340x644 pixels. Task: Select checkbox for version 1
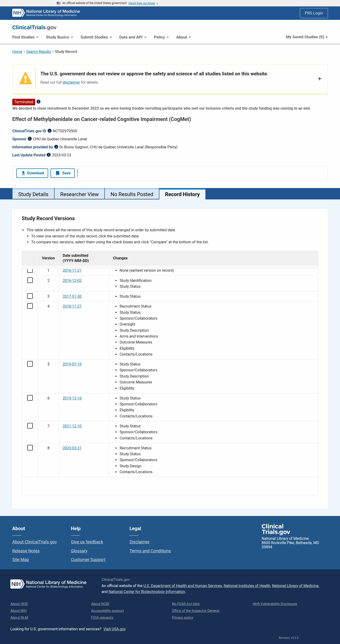tap(30, 271)
